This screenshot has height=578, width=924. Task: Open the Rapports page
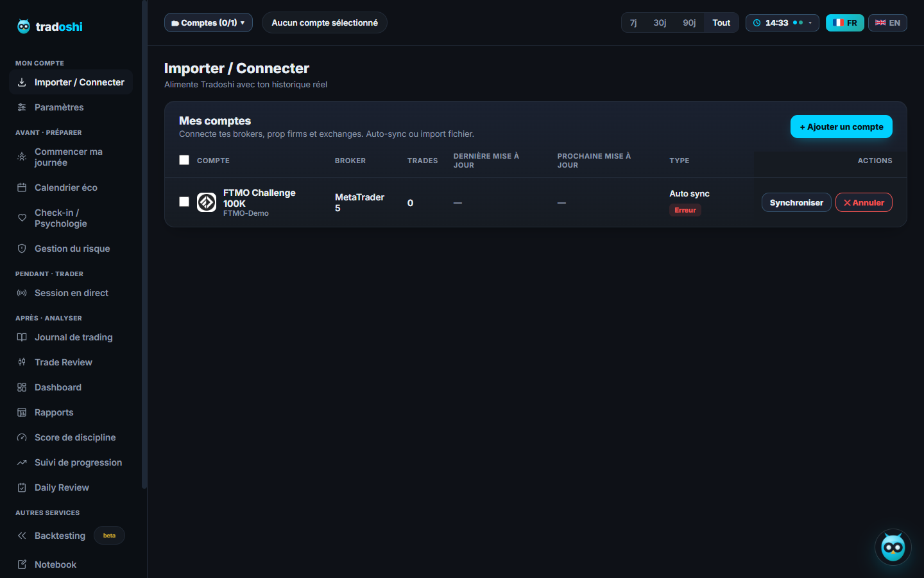tap(71, 412)
